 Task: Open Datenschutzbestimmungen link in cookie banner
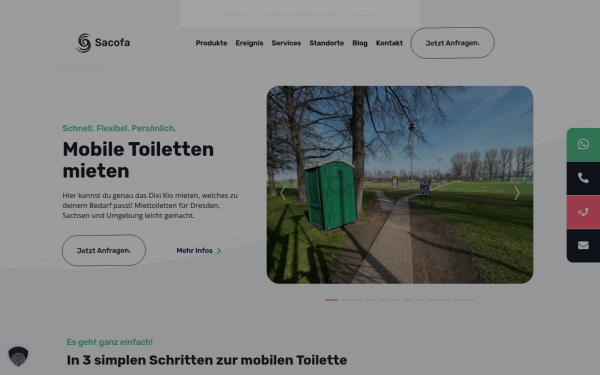point(301,15)
